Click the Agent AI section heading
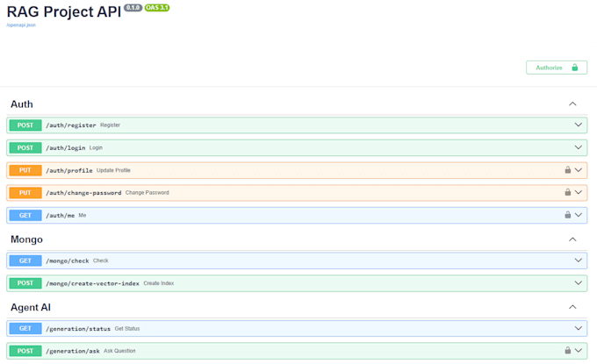This screenshot has height=364, width=597. [x=31, y=307]
